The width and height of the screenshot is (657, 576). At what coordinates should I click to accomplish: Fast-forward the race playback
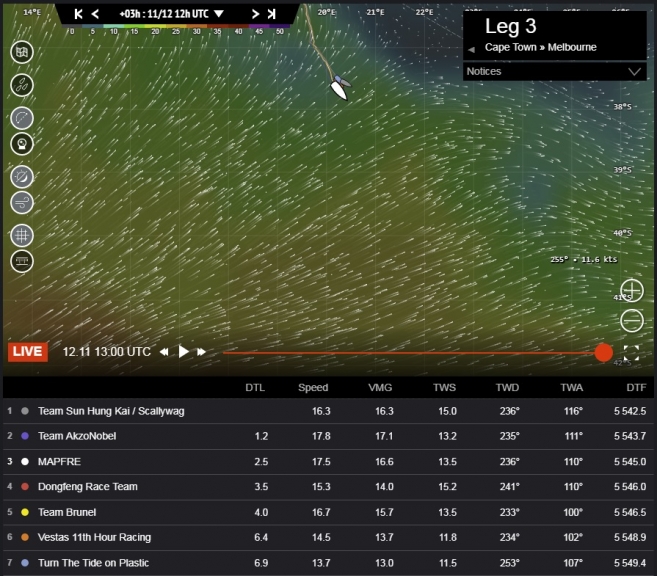point(202,352)
